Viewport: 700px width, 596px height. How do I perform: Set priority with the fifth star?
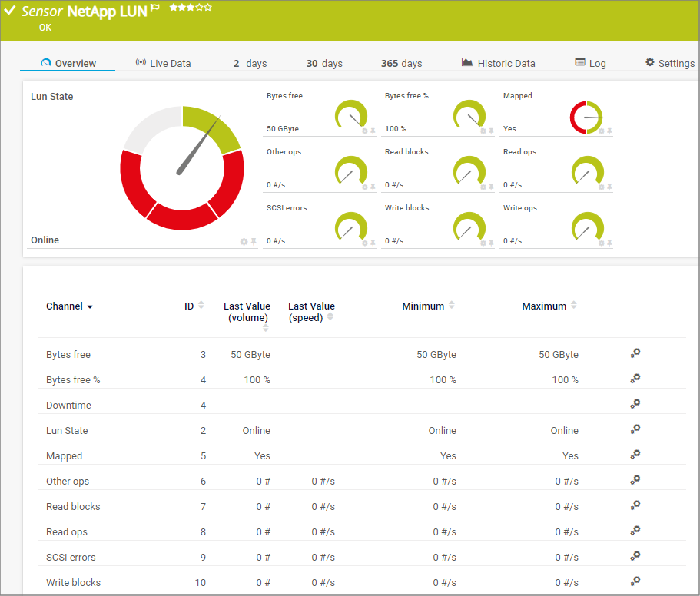tap(208, 8)
